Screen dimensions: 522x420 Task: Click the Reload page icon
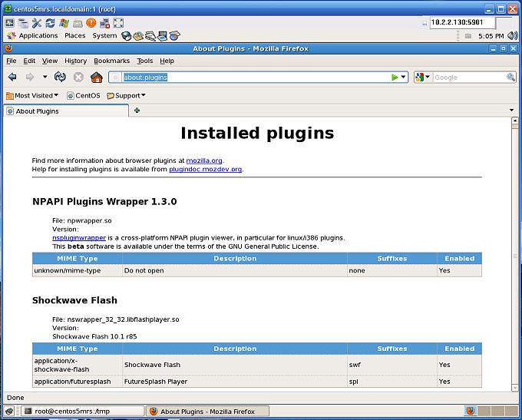pos(60,77)
